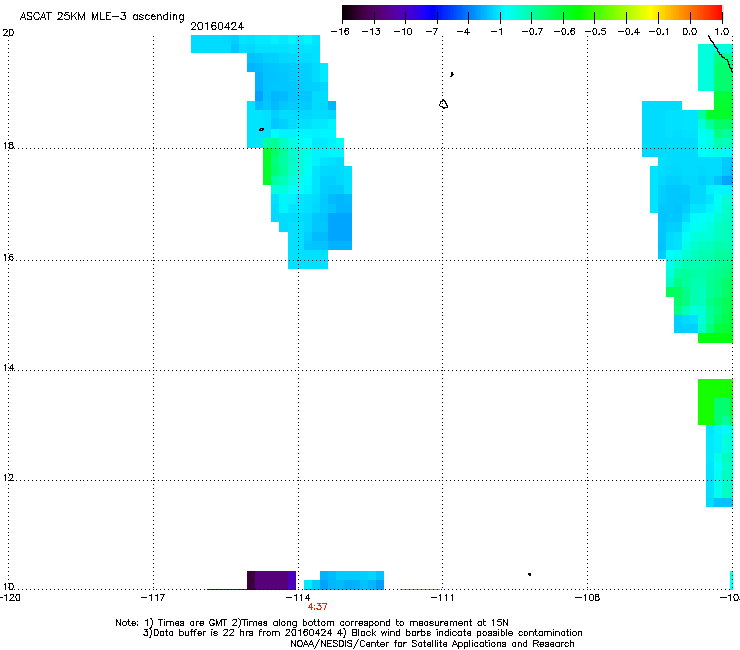Click the note line about the 22 hr data buffer
This screenshot has width=740, height=650.
tap(362, 633)
